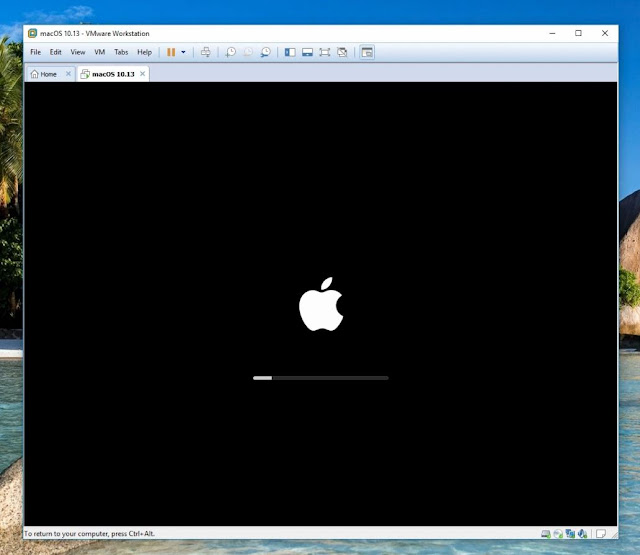Enter full screen mode

[x=325, y=52]
